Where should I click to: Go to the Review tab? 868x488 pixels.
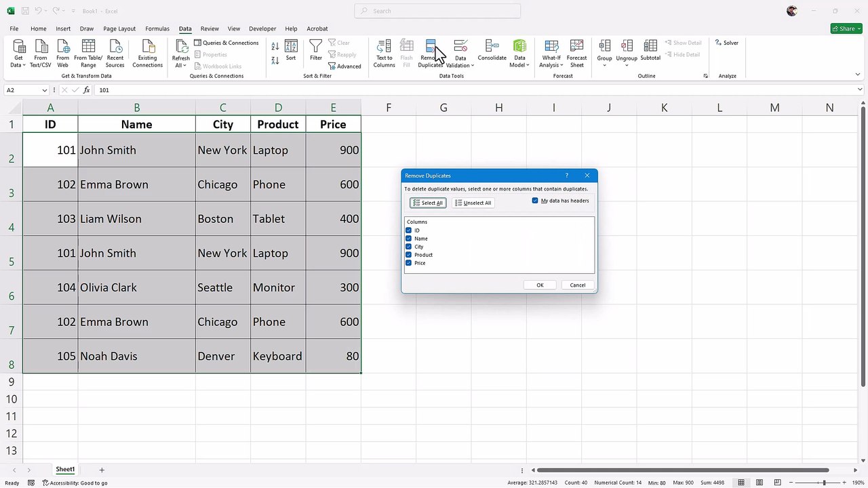210,28
